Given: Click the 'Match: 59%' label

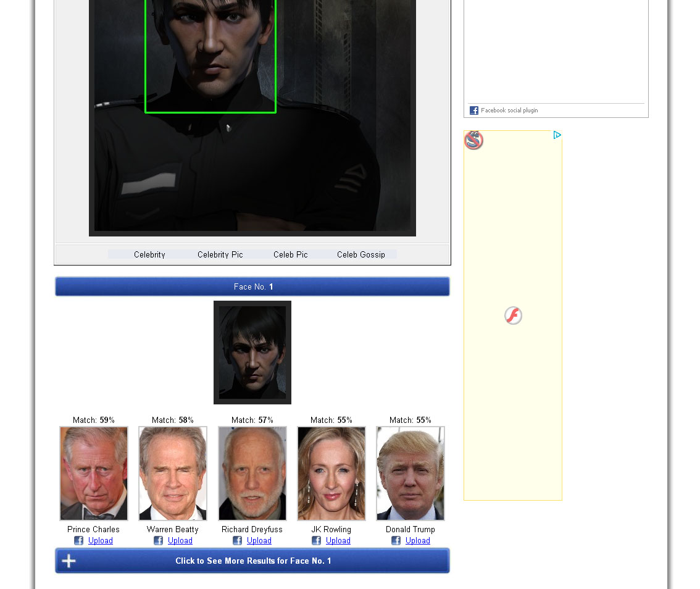Looking at the screenshot, I should point(94,420).
